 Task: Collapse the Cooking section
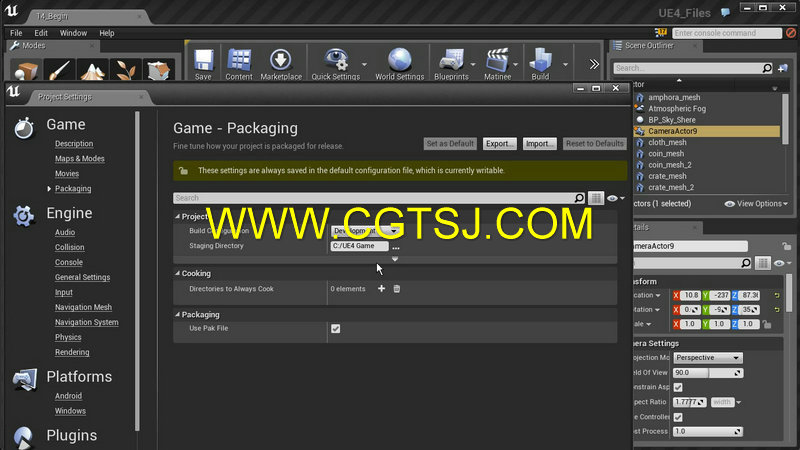178,273
